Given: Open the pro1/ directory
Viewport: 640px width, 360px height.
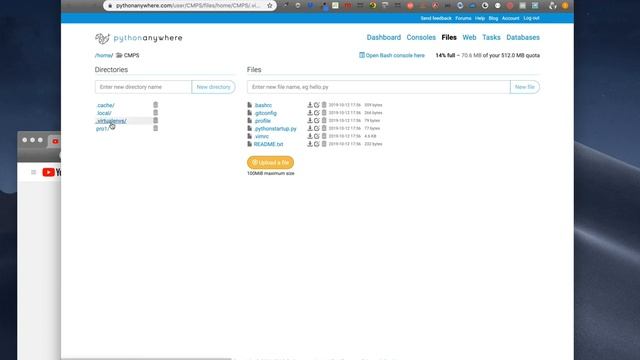Looking at the screenshot, I should (x=102, y=129).
